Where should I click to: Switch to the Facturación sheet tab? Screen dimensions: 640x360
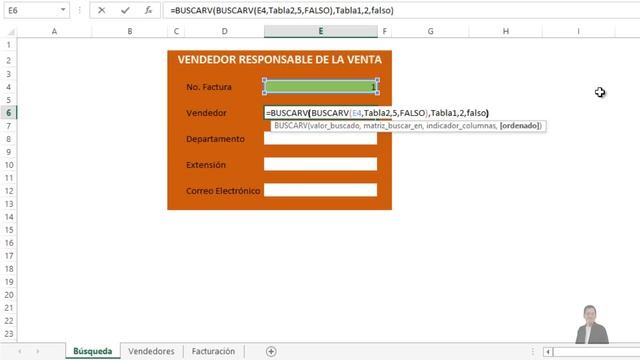(213, 351)
